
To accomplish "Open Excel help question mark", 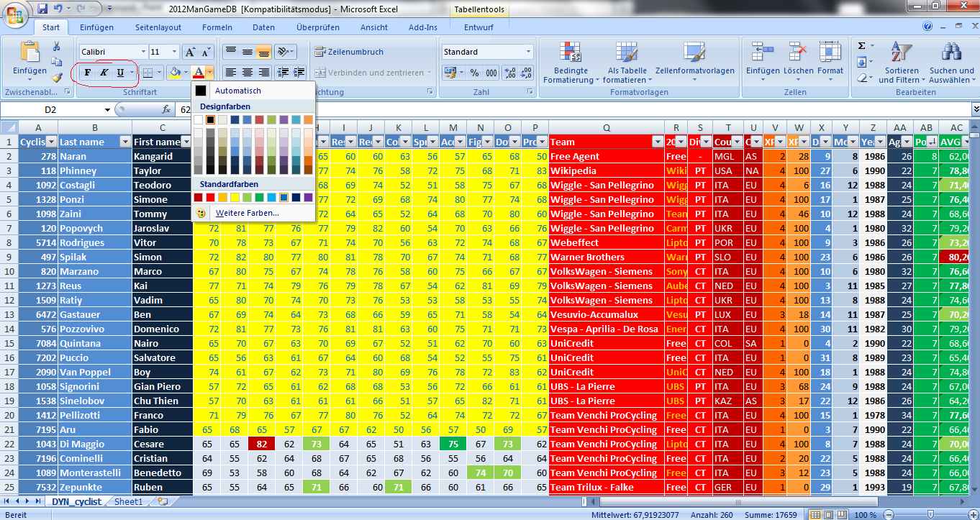I will pos(927,27).
